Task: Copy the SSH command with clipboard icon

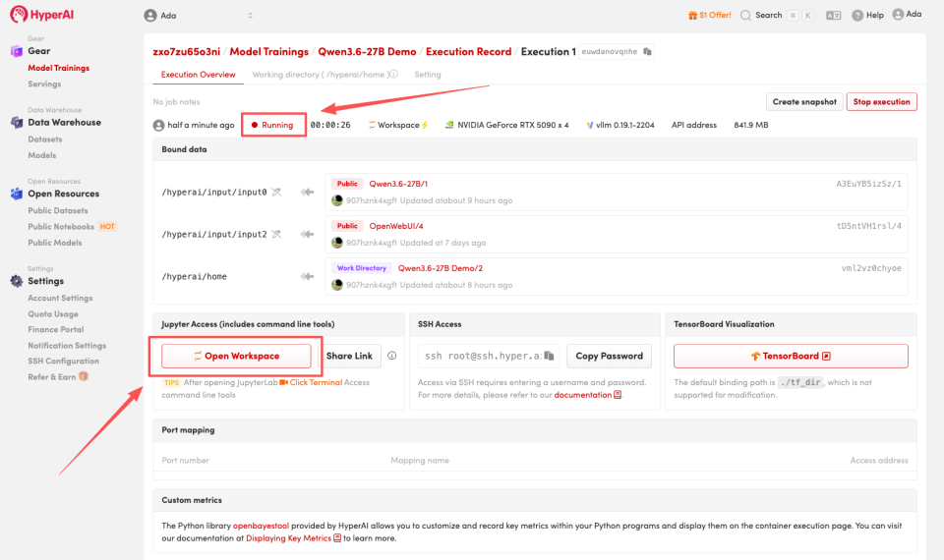Action: pyautogui.click(x=549, y=356)
